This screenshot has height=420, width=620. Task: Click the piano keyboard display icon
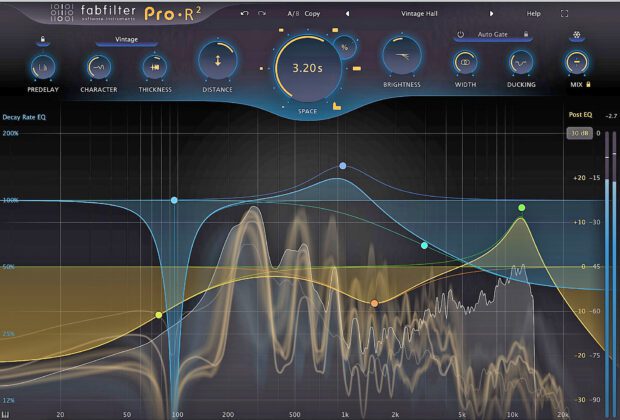point(6,415)
